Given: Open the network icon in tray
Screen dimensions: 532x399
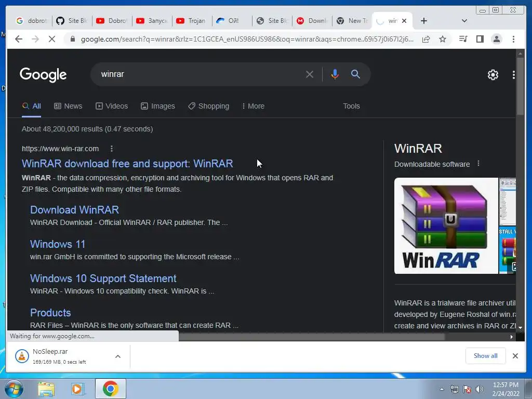Looking at the screenshot, I should pyautogui.click(x=454, y=389).
